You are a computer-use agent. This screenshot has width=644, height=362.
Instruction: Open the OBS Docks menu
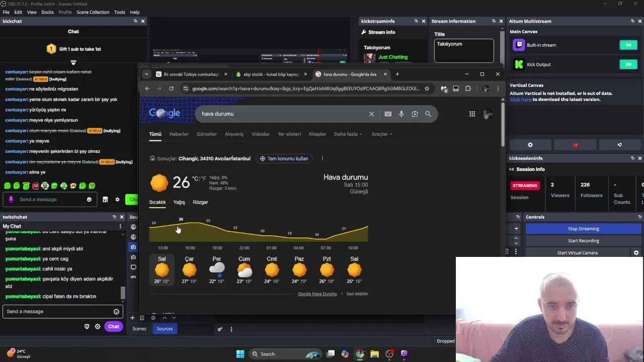pos(47,12)
